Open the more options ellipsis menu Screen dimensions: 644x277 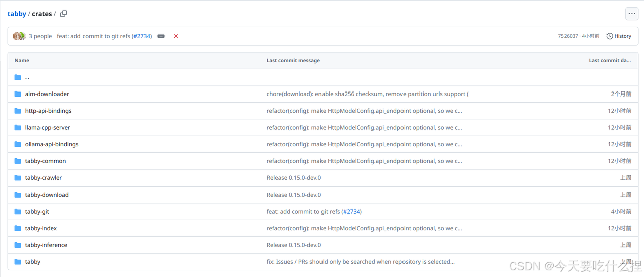632,14
